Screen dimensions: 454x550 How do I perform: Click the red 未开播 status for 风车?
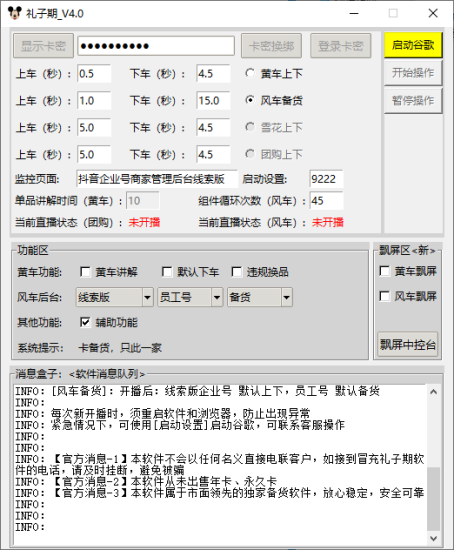coord(328,222)
